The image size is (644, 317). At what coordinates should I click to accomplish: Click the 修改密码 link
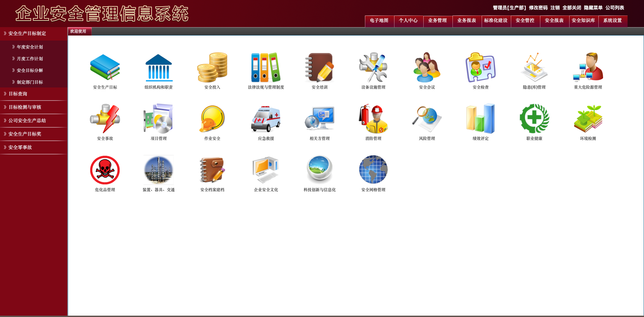click(x=538, y=8)
